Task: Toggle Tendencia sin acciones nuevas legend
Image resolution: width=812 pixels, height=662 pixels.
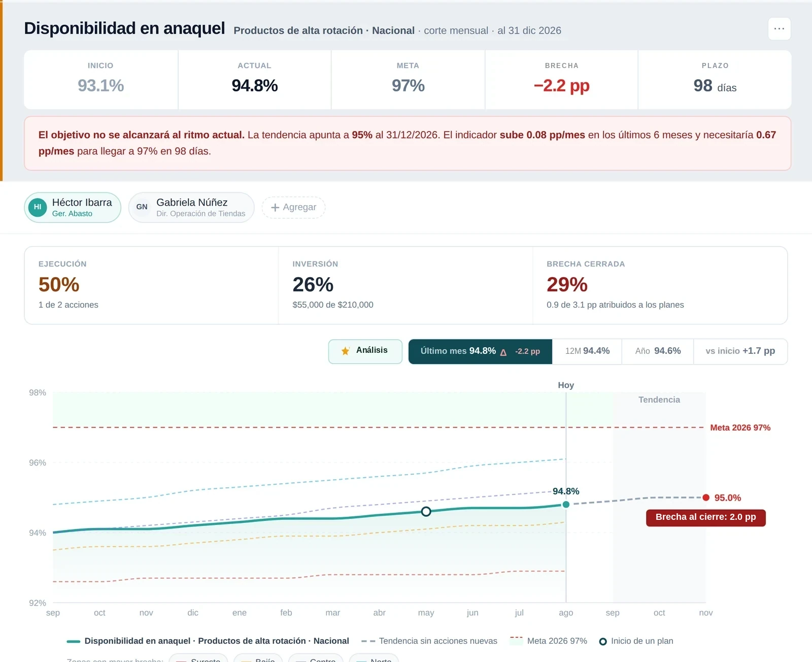Action: coord(429,641)
